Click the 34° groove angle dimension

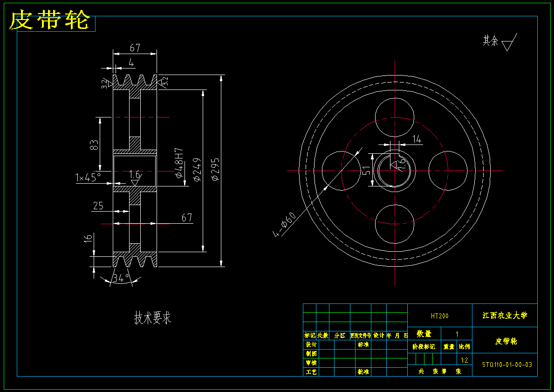pos(122,278)
